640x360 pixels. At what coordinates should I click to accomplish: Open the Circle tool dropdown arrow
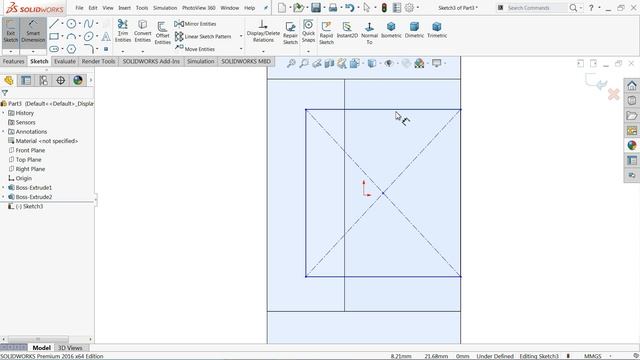click(x=79, y=24)
